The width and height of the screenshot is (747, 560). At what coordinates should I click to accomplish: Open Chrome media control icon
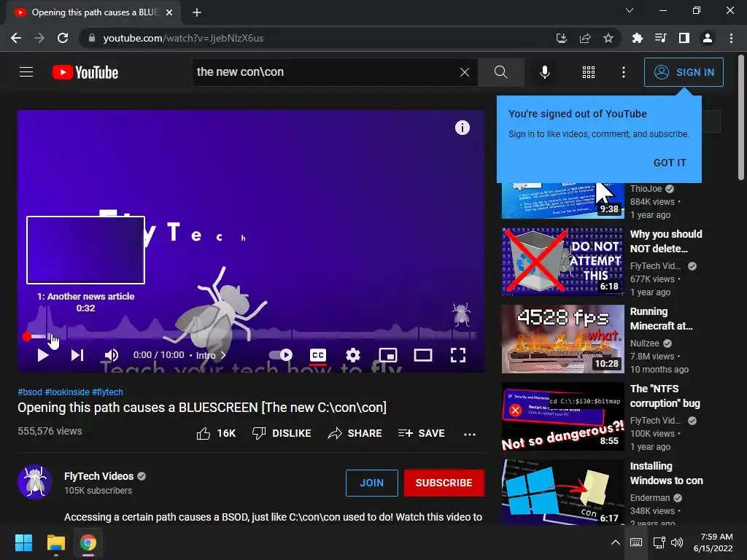click(660, 38)
